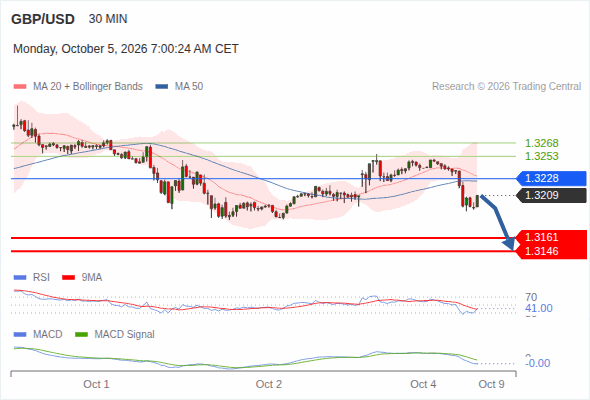Viewport: 590px width, 400px height.
Task: Click the MACD Signal green legend swatch
Action: [x=81, y=335]
